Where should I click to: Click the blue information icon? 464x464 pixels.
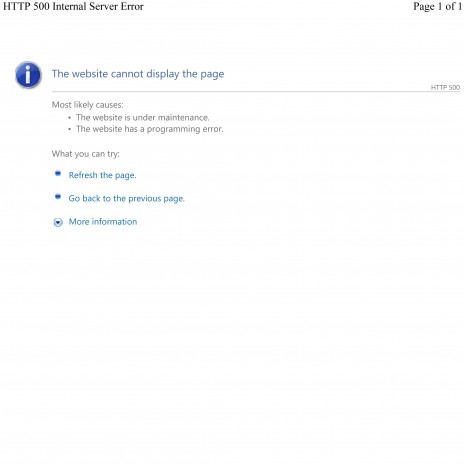coord(28,75)
